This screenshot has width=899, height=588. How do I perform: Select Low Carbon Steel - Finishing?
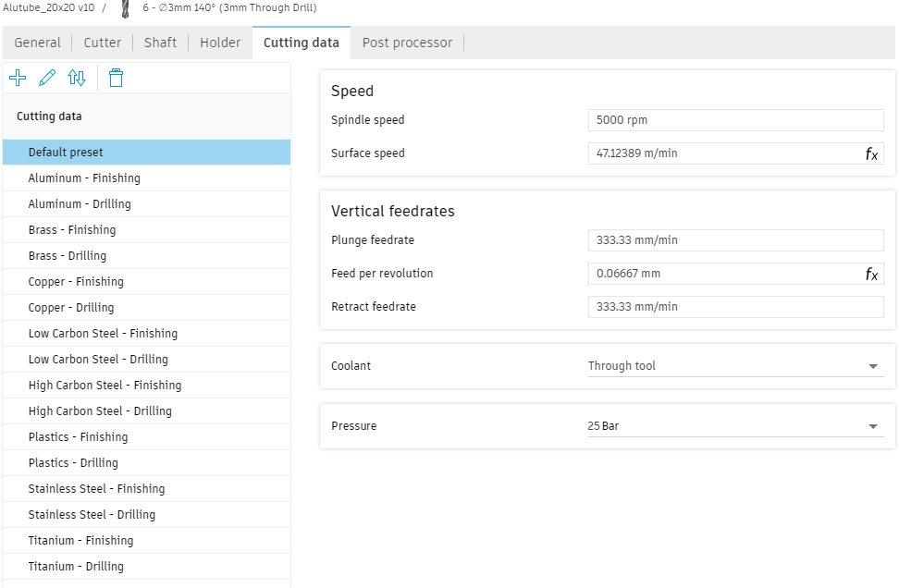147,334
